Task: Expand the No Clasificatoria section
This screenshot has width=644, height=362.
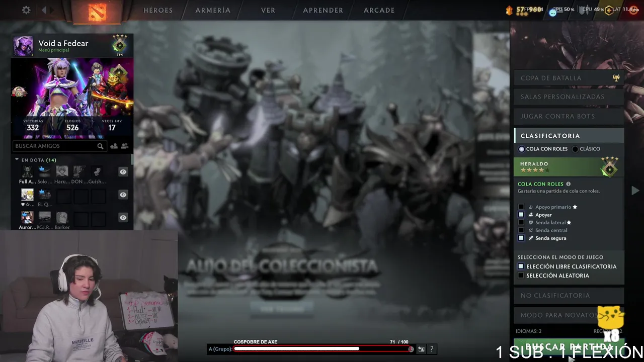Action: pos(569,295)
